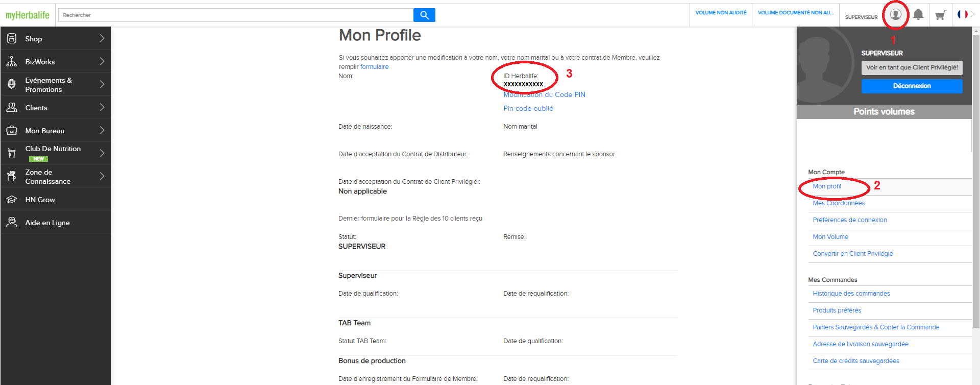Select the Volume documenté non audité tab
The image size is (980, 385).
point(795,13)
